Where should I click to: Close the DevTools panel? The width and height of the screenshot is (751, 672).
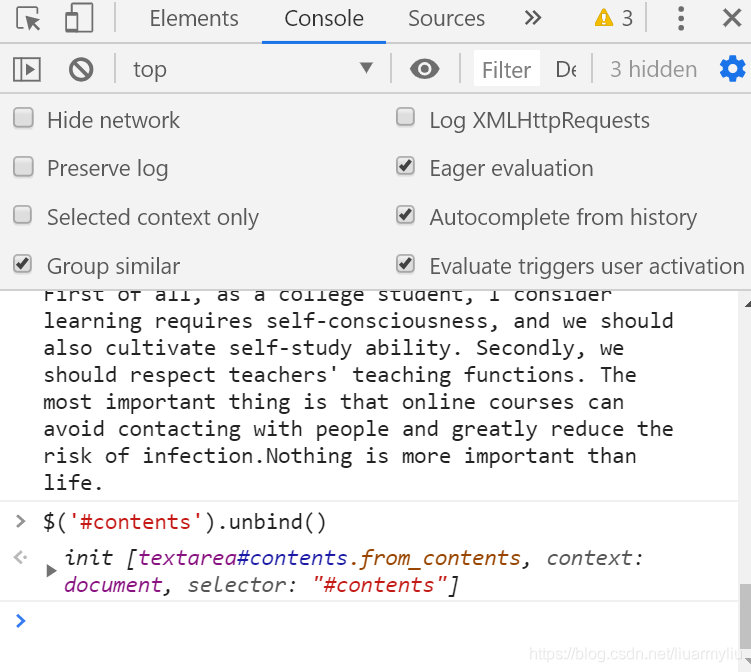tap(732, 19)
